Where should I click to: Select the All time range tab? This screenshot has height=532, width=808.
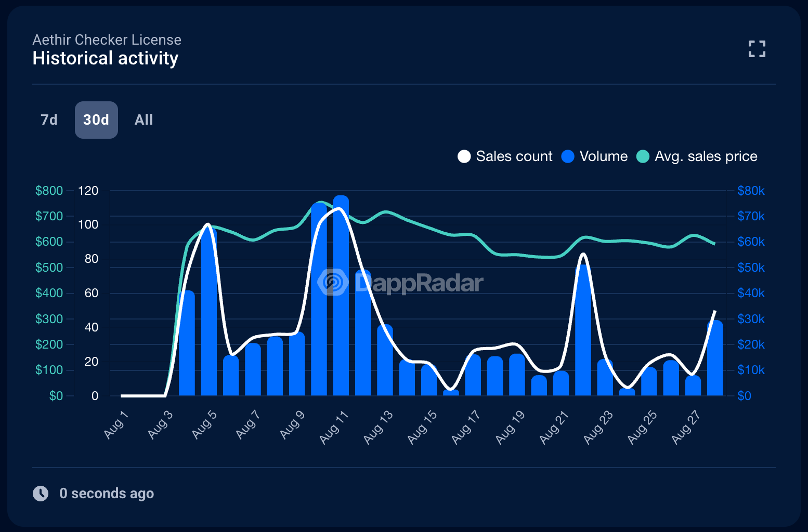coord(144,120)
